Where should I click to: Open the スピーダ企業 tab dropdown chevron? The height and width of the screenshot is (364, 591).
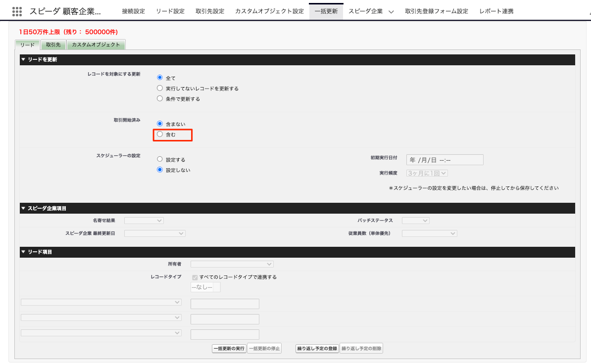click(391, 12)
